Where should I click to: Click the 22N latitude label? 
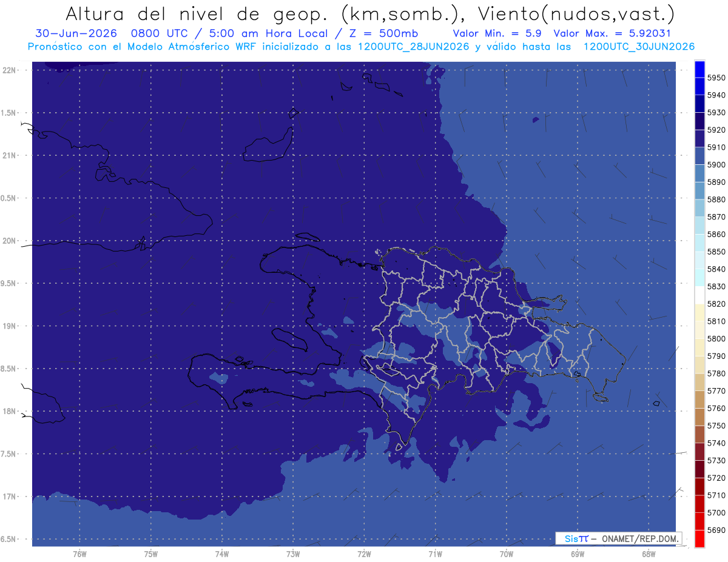click(10, 70)
